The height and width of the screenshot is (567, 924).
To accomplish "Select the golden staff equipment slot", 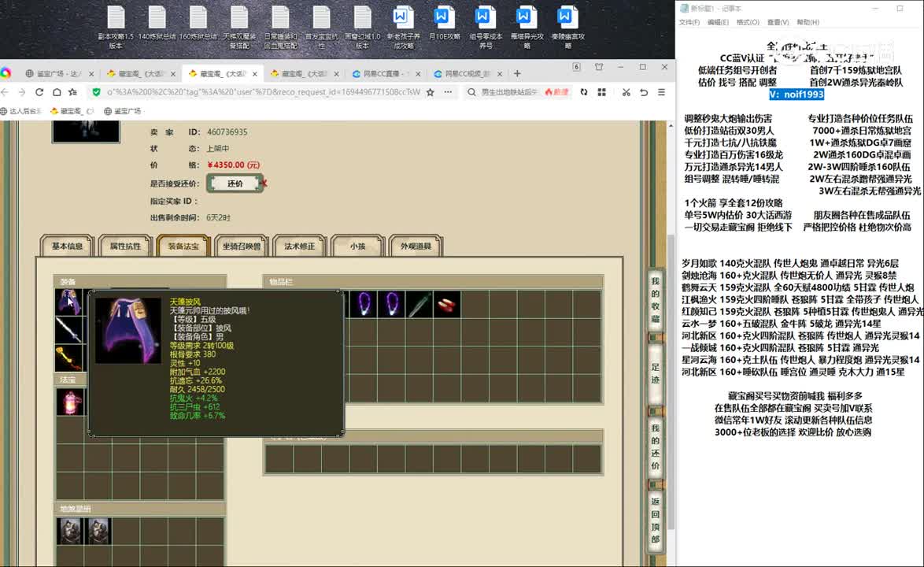I will point(69,358).
